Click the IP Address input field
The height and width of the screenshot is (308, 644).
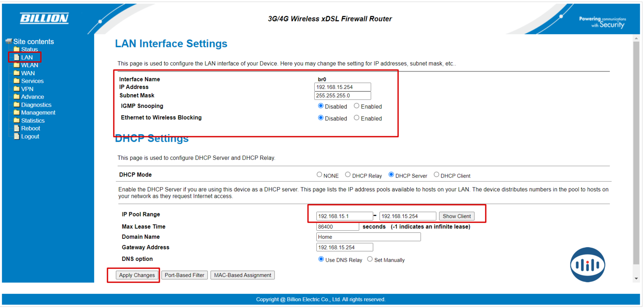tap(342, 87)
